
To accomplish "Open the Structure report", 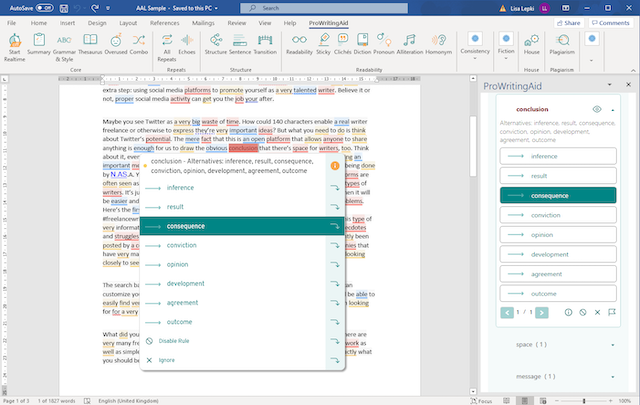I will pos(216,44).
